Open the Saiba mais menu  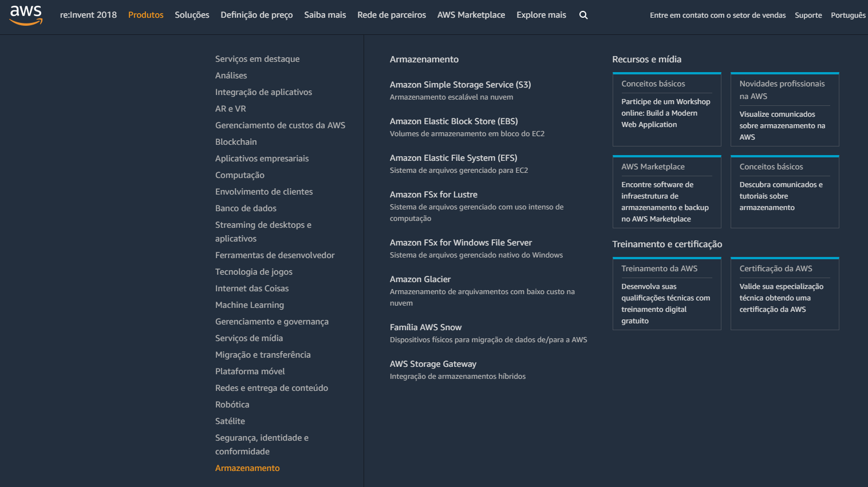click(x=325, y=15)
